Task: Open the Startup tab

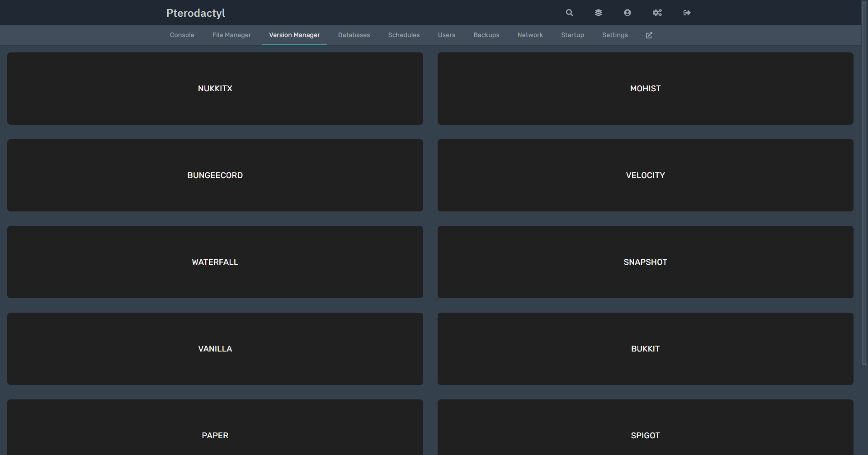Action: [572, 35]
